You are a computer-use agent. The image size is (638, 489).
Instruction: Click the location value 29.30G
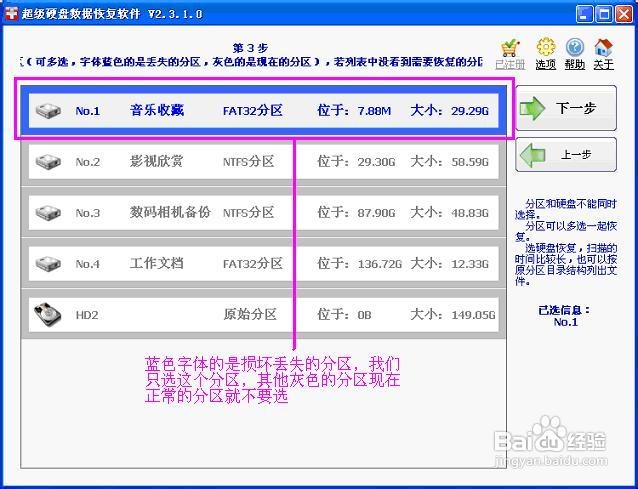pyautogui.click(x=376, y=162)
